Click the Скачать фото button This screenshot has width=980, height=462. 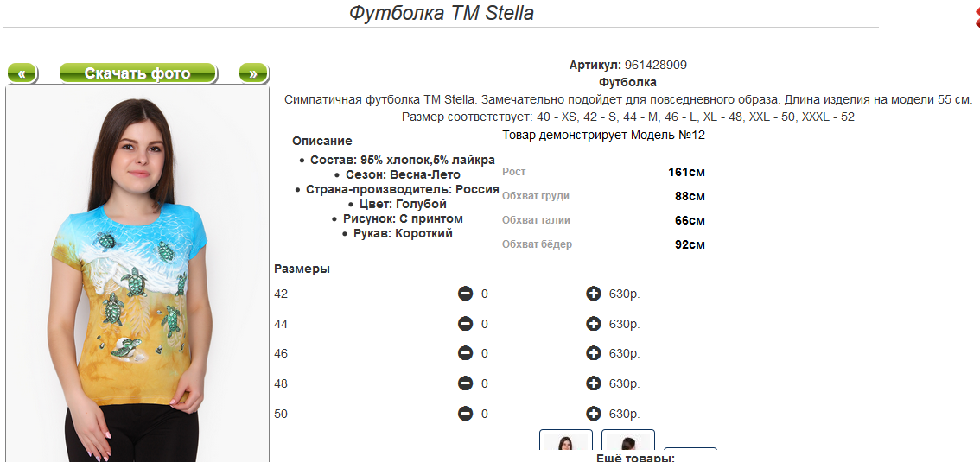click(137, 73)
